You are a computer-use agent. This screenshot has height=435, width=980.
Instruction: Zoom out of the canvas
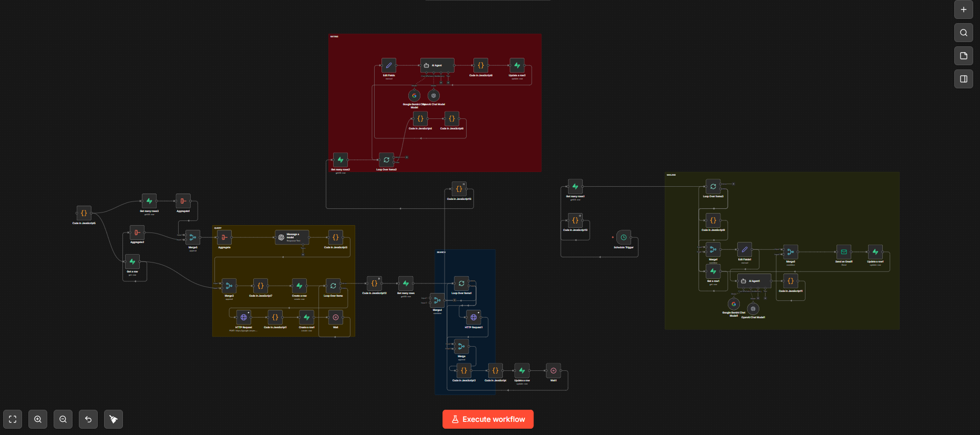tap(63, 419)
